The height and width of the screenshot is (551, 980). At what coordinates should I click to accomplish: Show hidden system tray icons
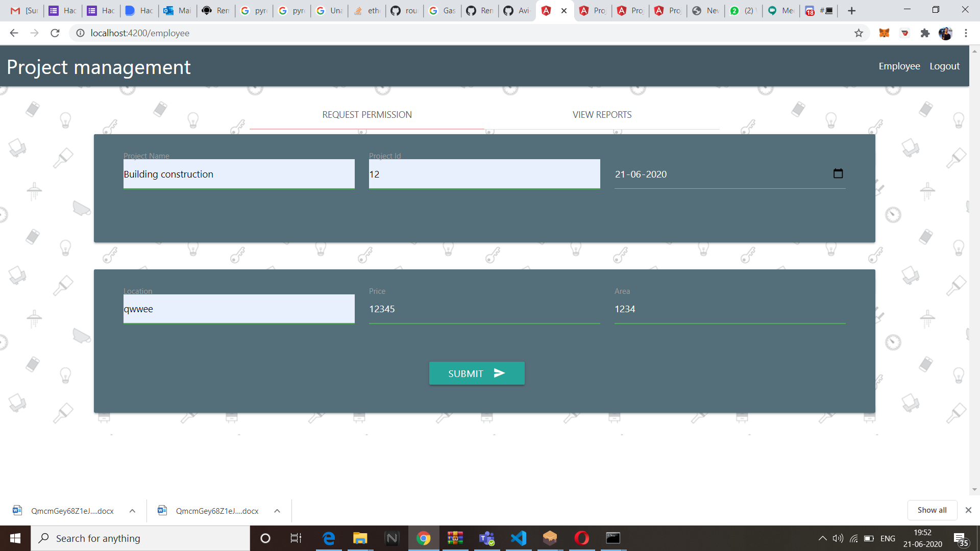[x=822, y=538]
